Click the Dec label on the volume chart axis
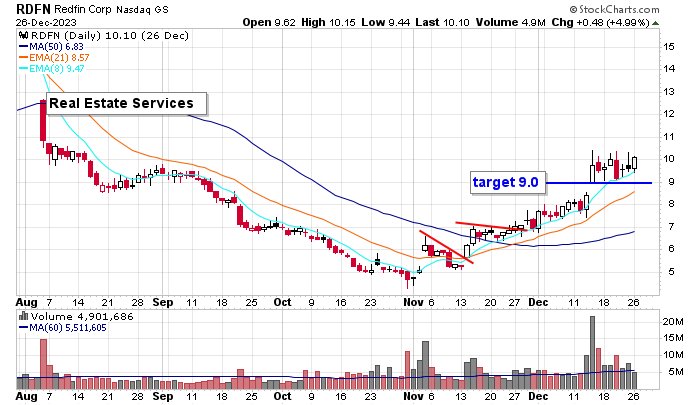700x405 pixels. pos(538,397)
